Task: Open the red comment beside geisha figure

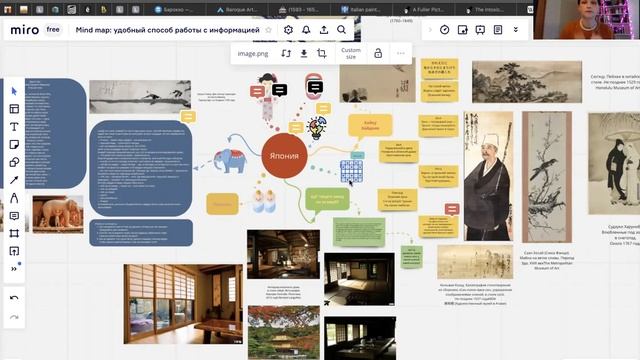Action: (257, 92)
